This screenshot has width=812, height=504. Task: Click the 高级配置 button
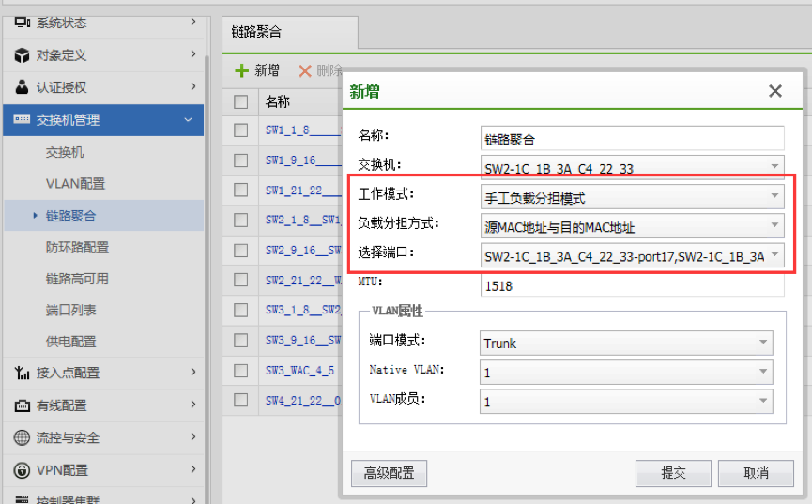(x=389, y=473)
